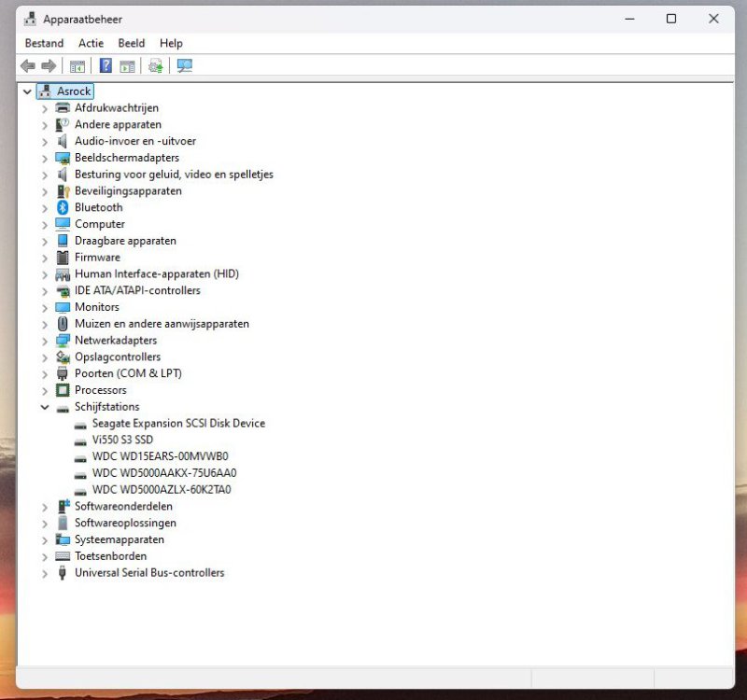The height and width of the screenshot is (700, 747).
Task: Collapse the Asrock root node
Action: pos(27,91)
